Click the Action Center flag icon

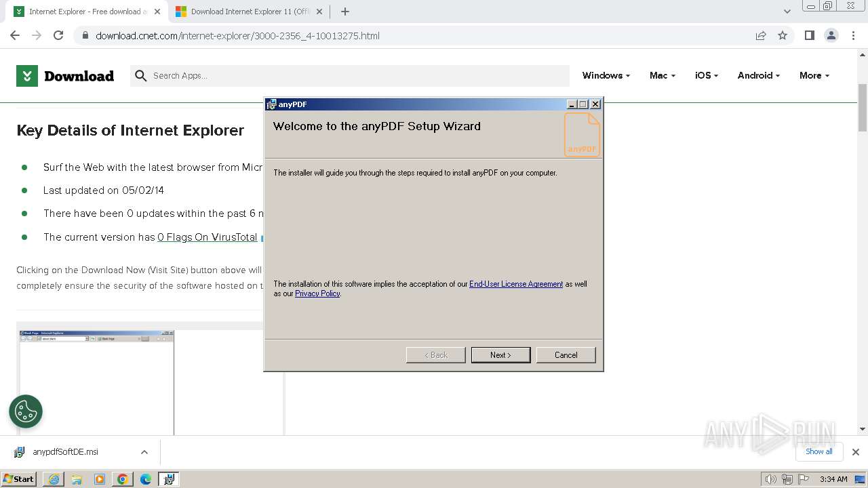(x=804, y=479)
